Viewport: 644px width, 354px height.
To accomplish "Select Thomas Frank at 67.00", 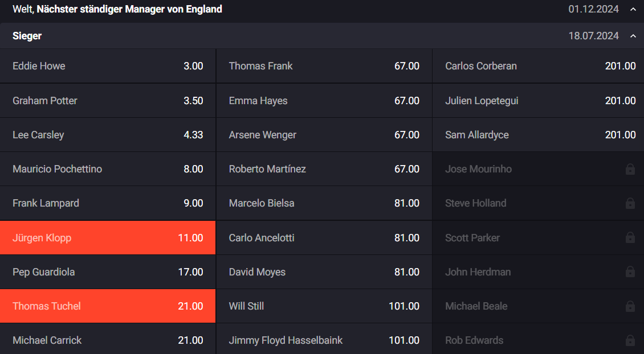I will point(323,66).
